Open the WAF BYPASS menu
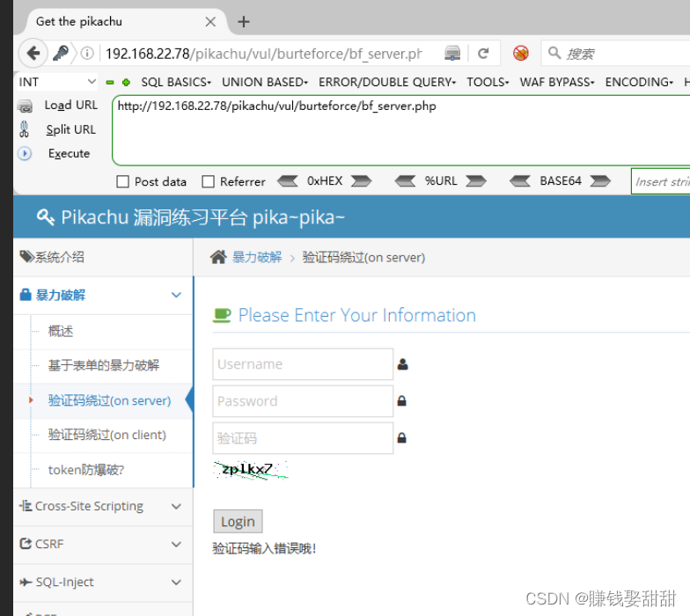 coord(557,83)
